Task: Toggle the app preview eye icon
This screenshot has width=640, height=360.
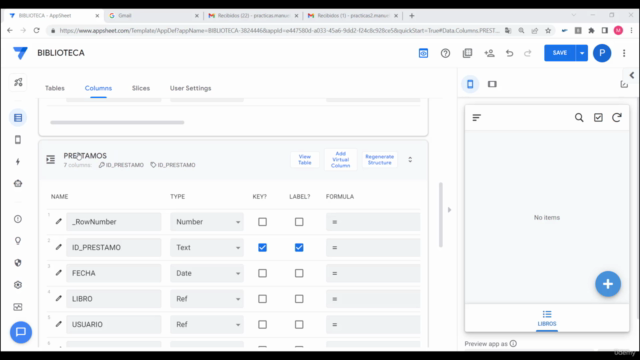Action: click(423, 53)
